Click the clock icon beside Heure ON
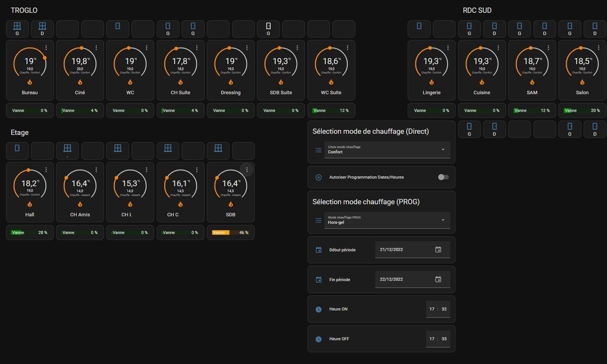Viewport: 607px width, 364px height. click(x=319, y=309)
